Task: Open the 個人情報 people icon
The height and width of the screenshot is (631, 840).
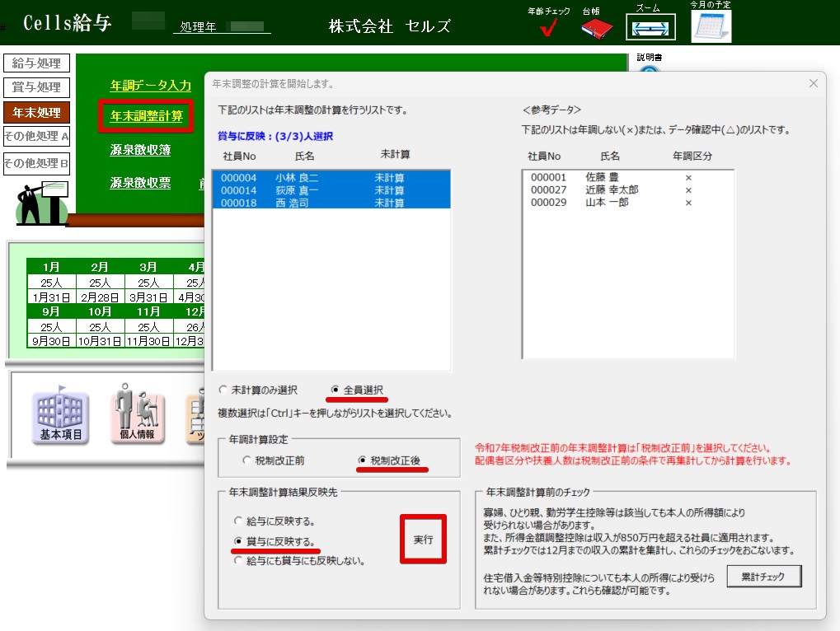Action: 138,416
